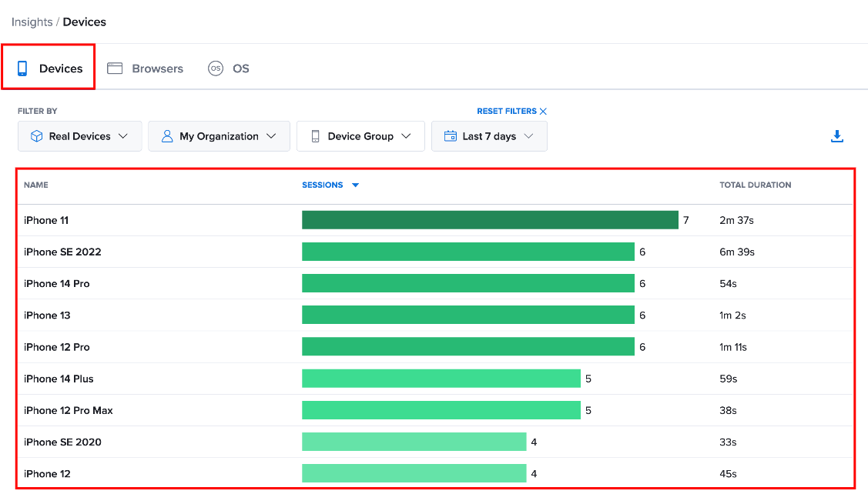Go to Insights in the breadcrumb
This screenshot has width=868, height=494.
(32, 22)
